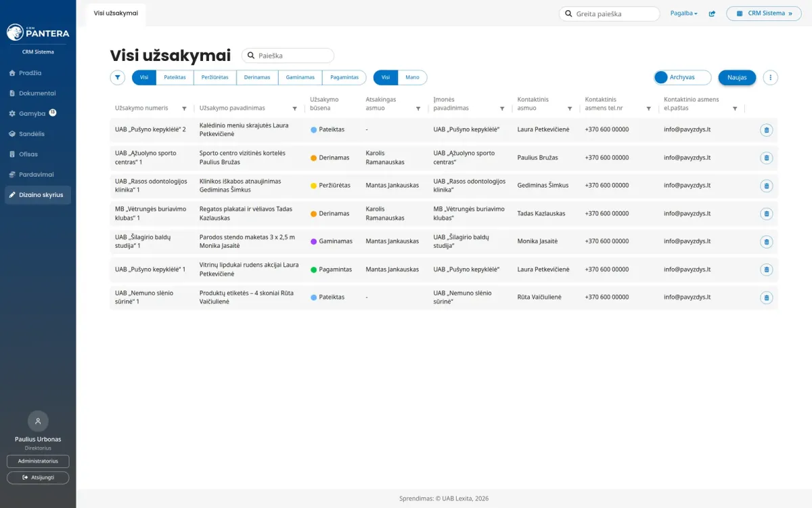Open Dizaino skyrius menu item
This screenshot has width=812, height=508.
pos(38,195)
